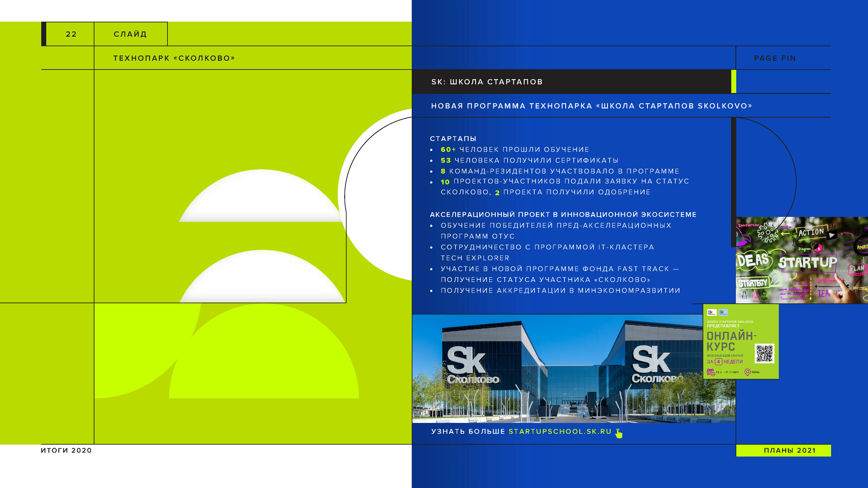Click the light-blue Sk logo on the banner
The width and height of the screenshot is (868, 488).
coord(723,312)
